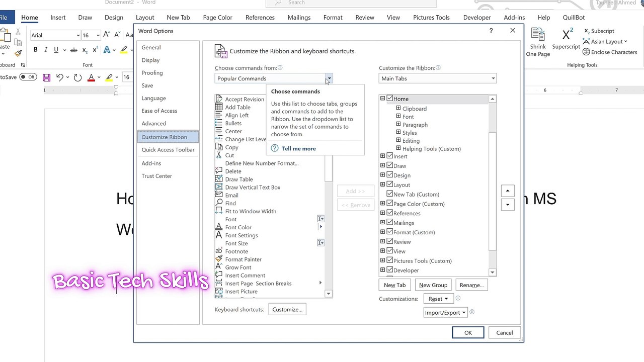Select Add Table command icon
Image resolution: width=644 pixels, height=362 pixels.
(x=219, y=107)
